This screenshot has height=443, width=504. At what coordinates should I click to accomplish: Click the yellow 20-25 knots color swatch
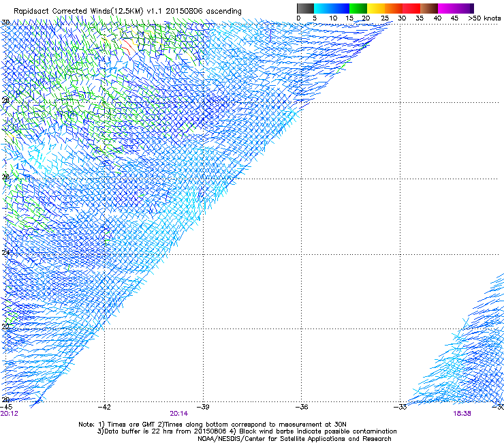[376, 8]
